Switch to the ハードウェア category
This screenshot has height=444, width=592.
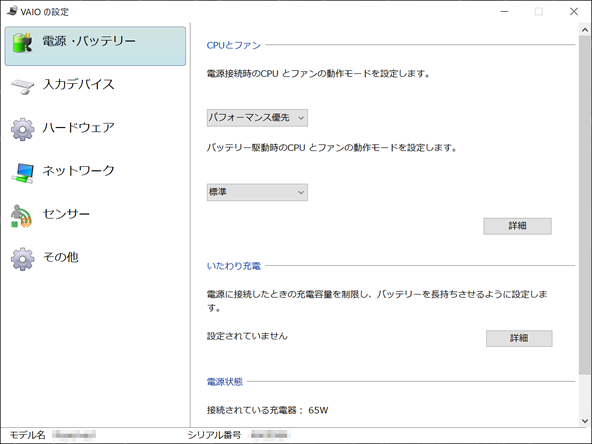coord(95,128)
